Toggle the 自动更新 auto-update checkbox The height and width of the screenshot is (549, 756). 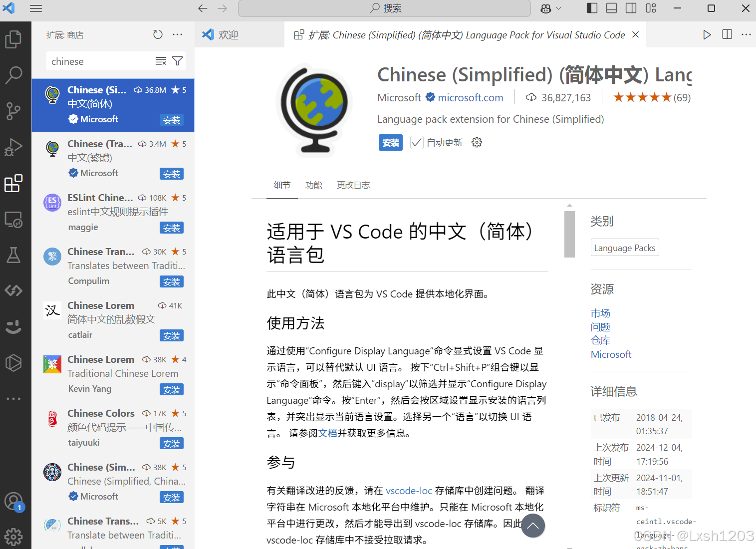coord(417,142)
